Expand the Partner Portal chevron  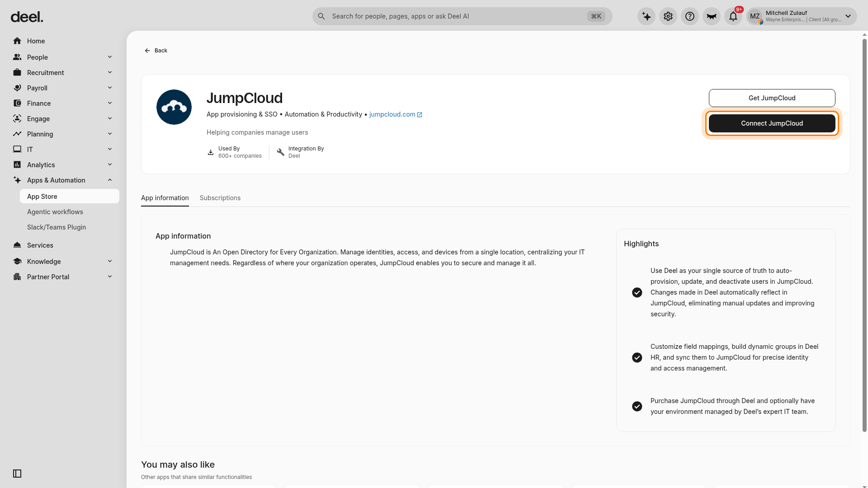(x=110, y=277)
